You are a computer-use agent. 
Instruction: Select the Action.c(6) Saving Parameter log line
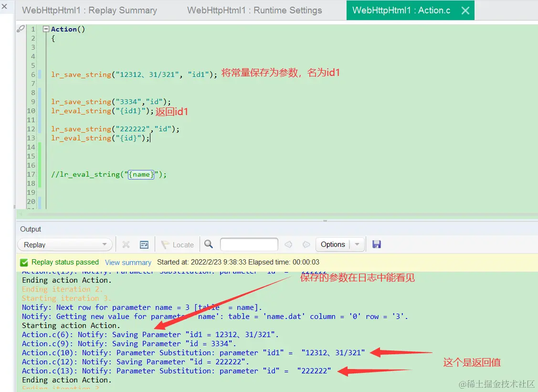click(x=150, y=335)
